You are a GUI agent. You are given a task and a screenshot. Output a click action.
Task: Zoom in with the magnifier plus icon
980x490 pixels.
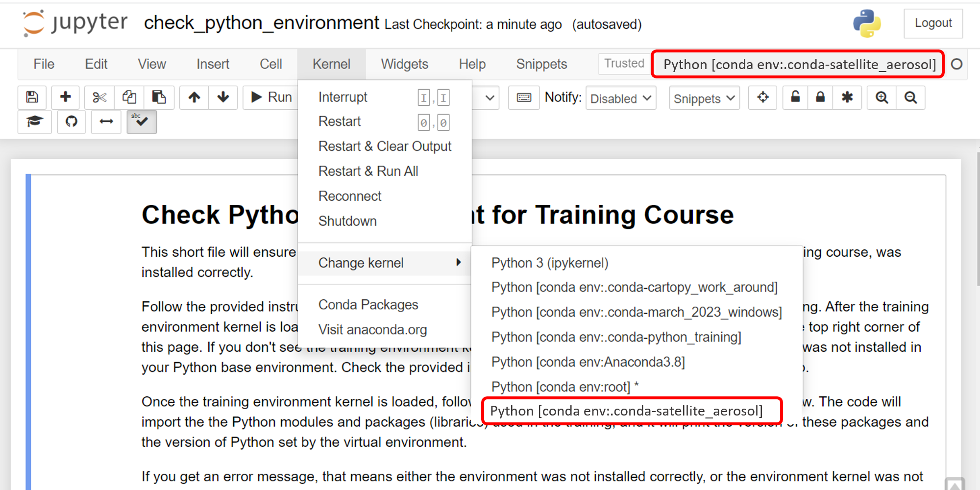[x=882, y=98]
